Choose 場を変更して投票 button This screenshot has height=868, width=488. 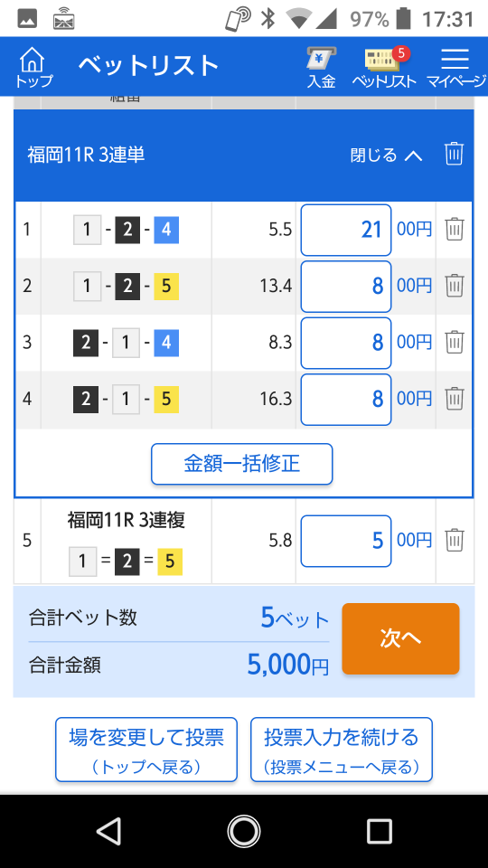146,750
